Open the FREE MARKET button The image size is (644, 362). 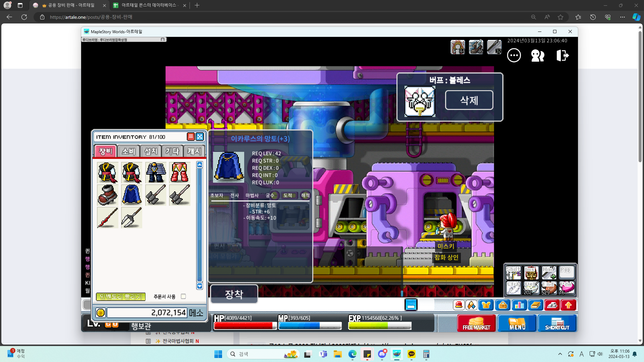pyautogui.click(x=476, y=323)
